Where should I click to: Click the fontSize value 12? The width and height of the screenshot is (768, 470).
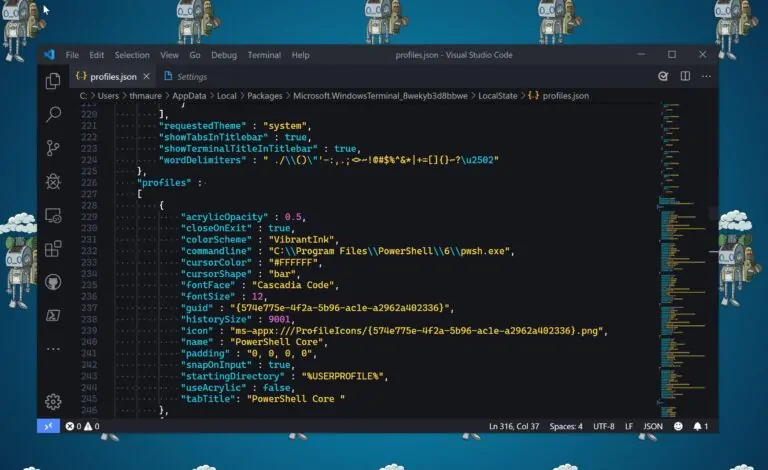pyautogui.click(x=257, y=297)
